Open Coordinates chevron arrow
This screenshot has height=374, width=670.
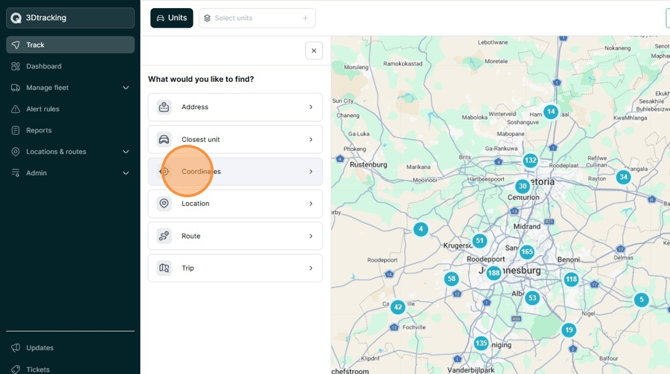pyautogui.click(x=311, y=171)
